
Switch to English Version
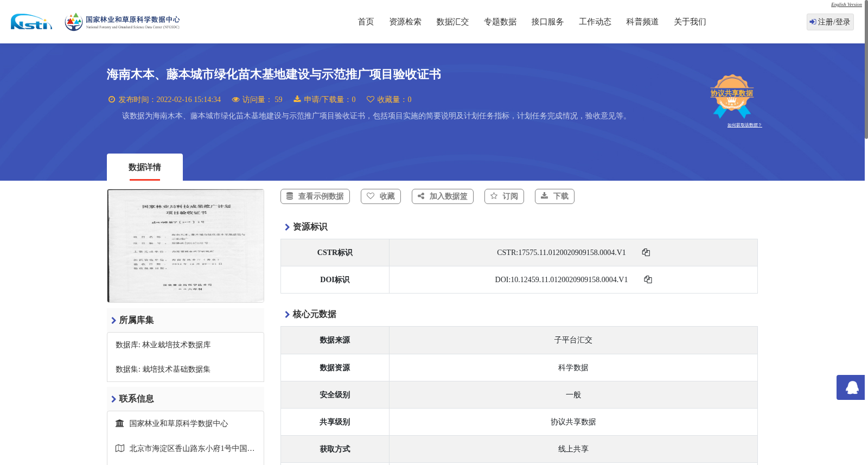coord(846,4)
